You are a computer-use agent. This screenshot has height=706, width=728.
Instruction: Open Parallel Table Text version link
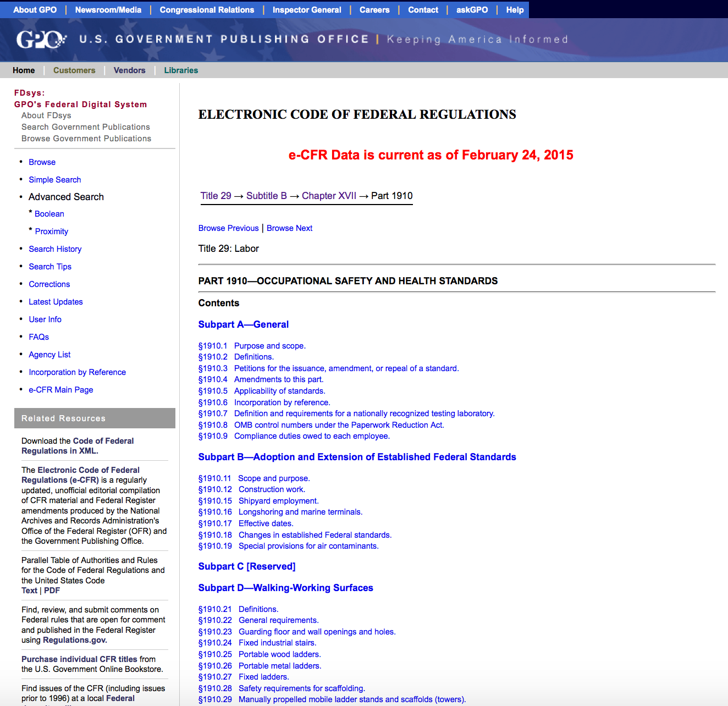click(29, 591)
